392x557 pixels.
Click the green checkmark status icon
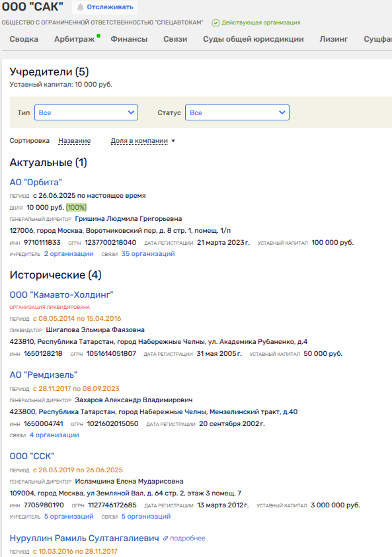[x=216, y=23]
